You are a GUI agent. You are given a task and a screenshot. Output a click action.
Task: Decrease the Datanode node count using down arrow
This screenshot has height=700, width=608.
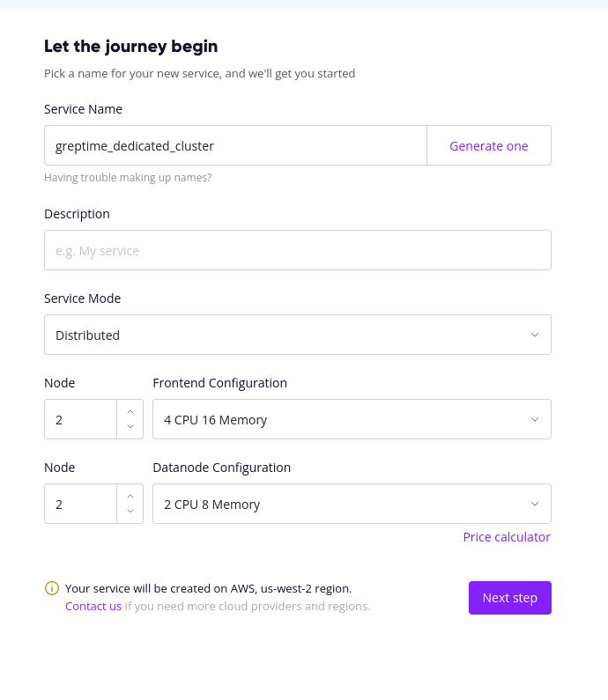pyautogui.click(x=130, y=512)
